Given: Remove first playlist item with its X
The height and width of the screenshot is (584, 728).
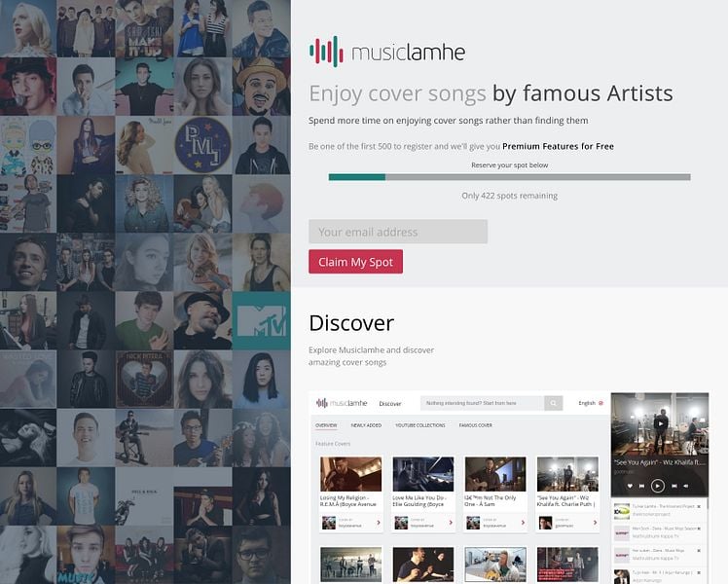Looking at the screenshot, I should (x=699, y=506).
